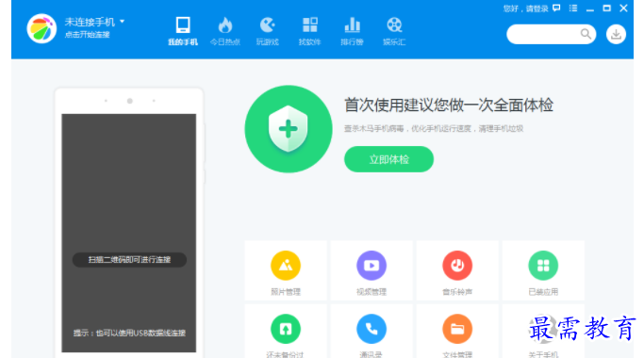The image size is (644, 358).
Task: Open the 我的手机 tab
Action: click(x=183, y=31)
